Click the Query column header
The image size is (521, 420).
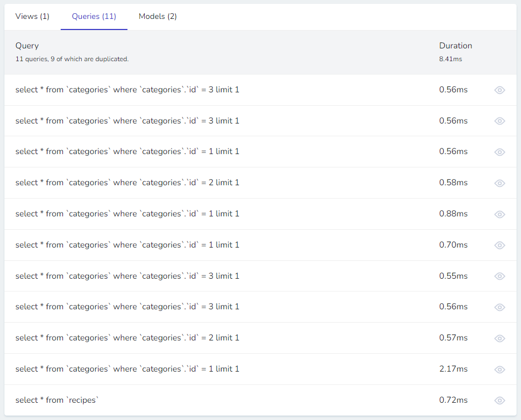tap(27, 46)
